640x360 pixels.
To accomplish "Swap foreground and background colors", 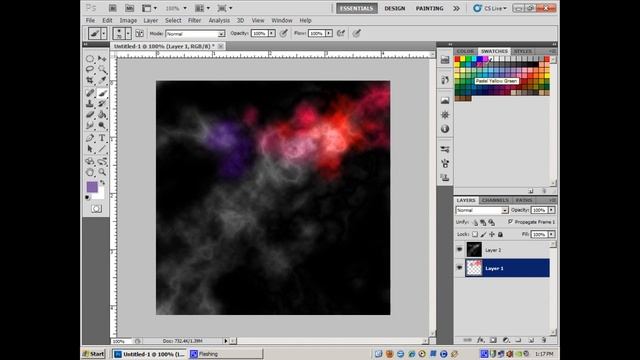I will pyautogui.click(x=102, y=182).
